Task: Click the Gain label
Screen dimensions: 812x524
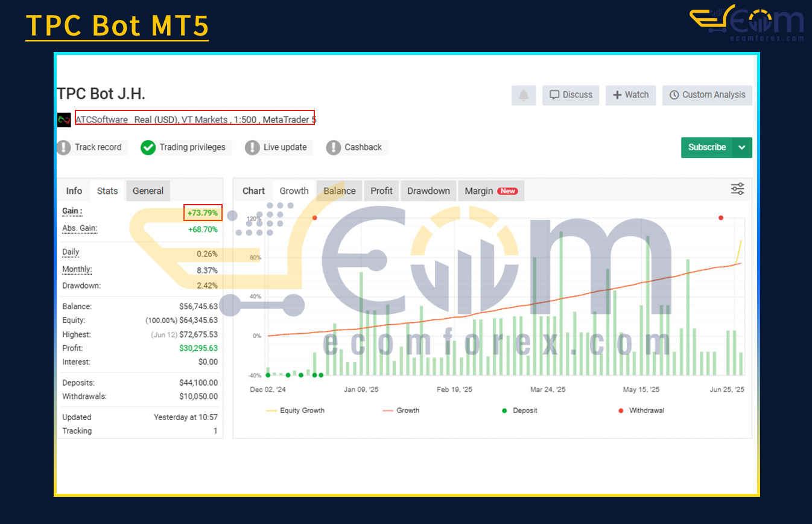Action: (x=72, y=211)
